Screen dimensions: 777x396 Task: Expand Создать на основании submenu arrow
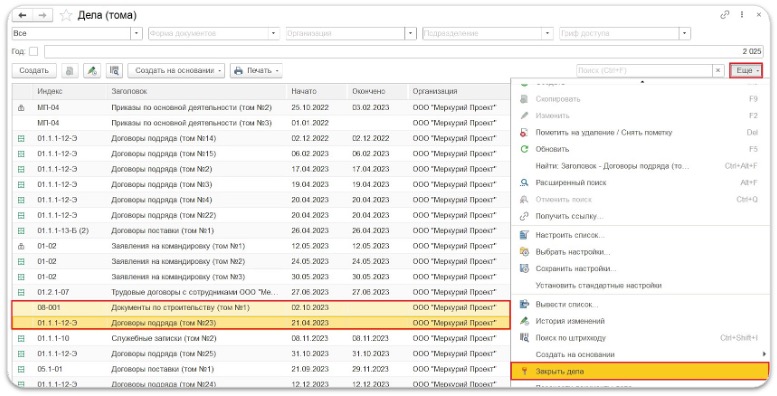(764, 354)
